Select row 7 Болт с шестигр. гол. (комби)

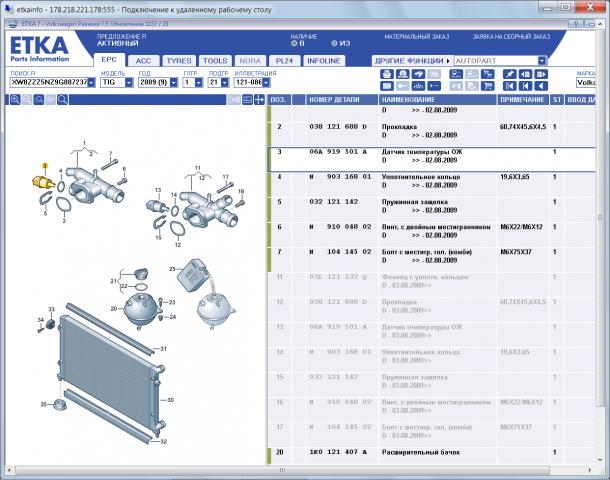pyautogui.click(x=432, y=259)
